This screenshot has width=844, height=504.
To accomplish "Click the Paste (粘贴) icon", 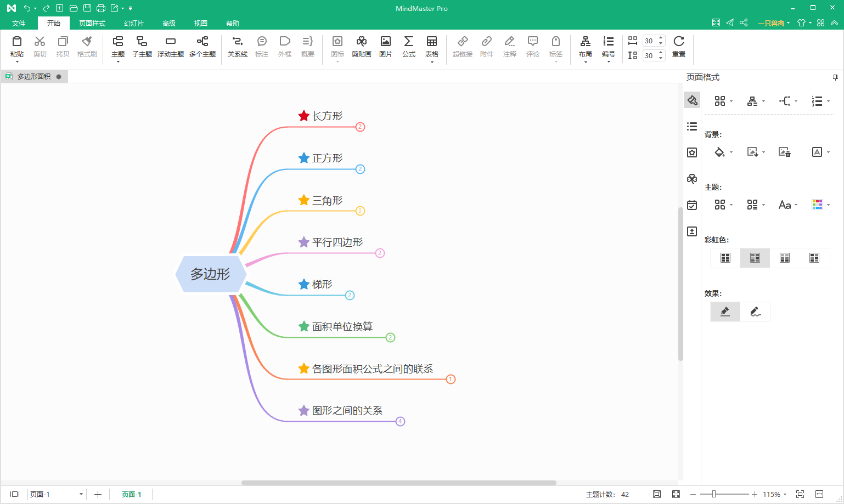I will coord(17,42).
